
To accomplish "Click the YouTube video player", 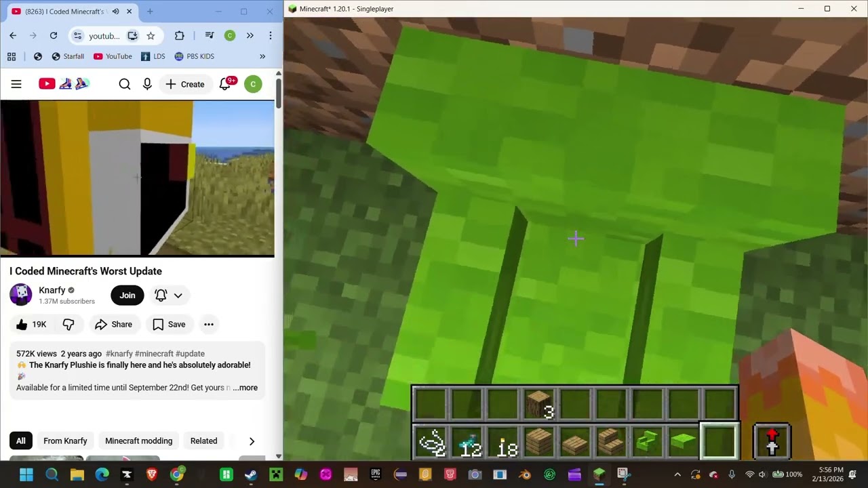I will pyautogui.click(x=137, y=179).
